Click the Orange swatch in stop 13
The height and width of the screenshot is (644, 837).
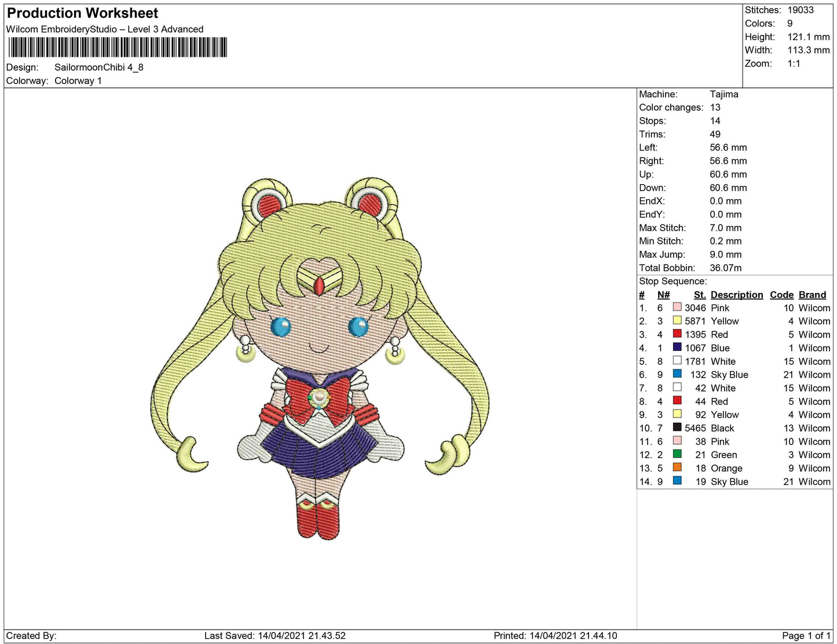pyautogui.click(x=677, y=467)
